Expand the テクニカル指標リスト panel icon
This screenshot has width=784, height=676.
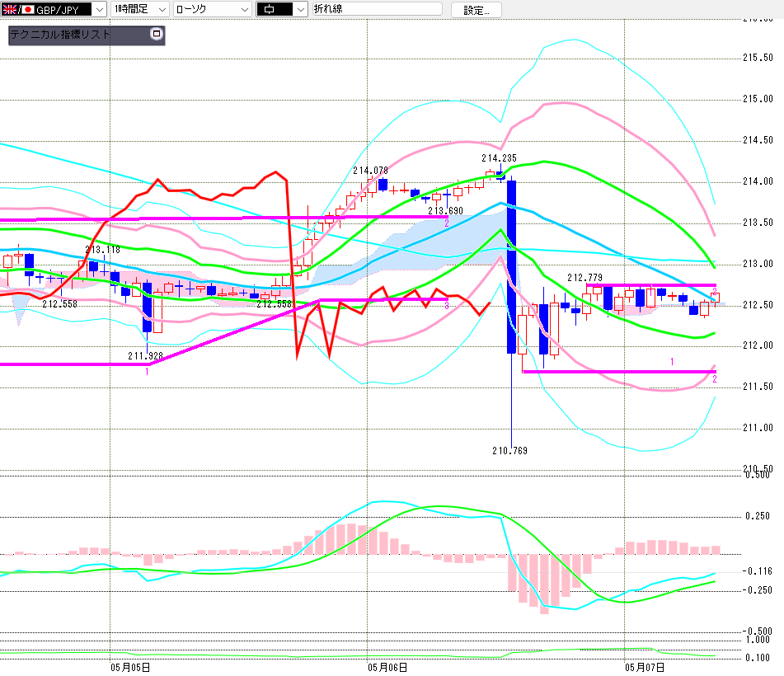157,34
